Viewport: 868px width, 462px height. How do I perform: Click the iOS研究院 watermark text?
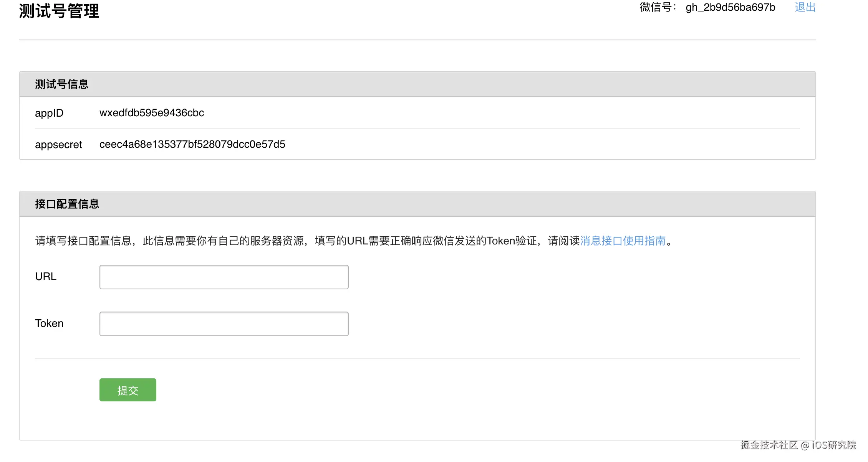coord(834,445)
